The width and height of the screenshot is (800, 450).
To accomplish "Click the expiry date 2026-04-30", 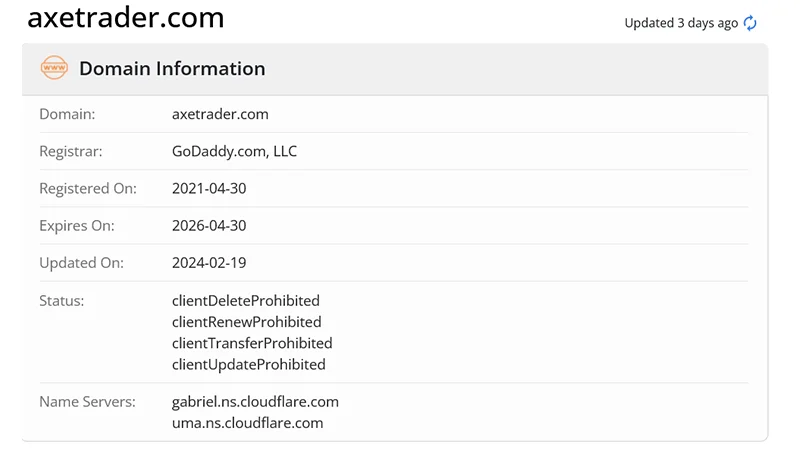I will [209, 226].
